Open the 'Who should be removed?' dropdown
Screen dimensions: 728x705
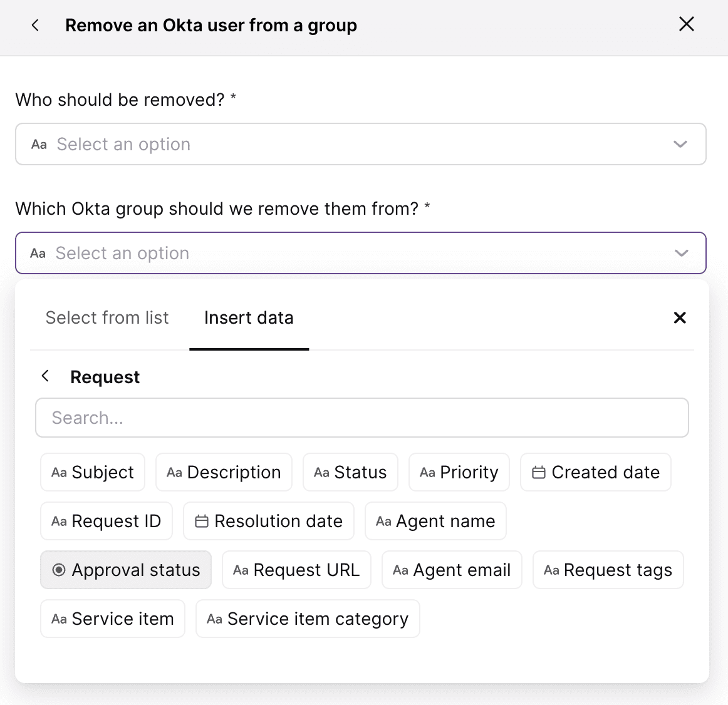[361, 144]
